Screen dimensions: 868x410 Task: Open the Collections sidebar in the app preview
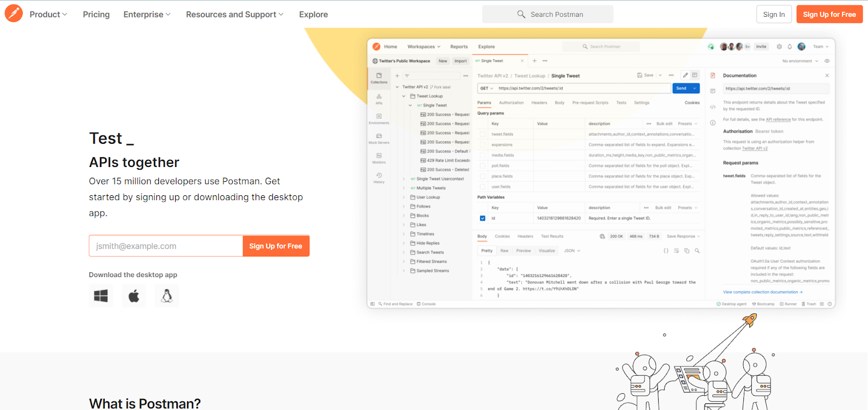(x=379, y=78)
